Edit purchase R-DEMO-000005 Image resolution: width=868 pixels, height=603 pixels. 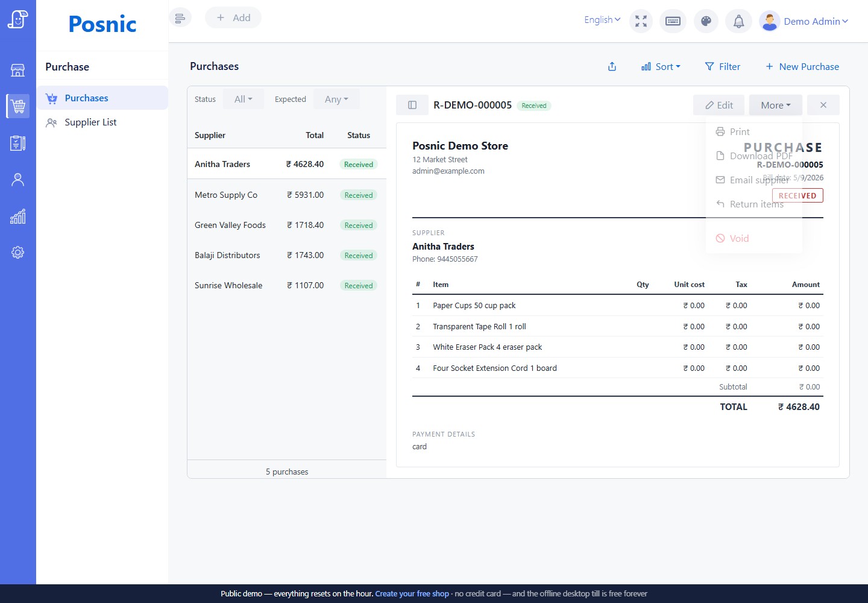(x=719, y=105)
